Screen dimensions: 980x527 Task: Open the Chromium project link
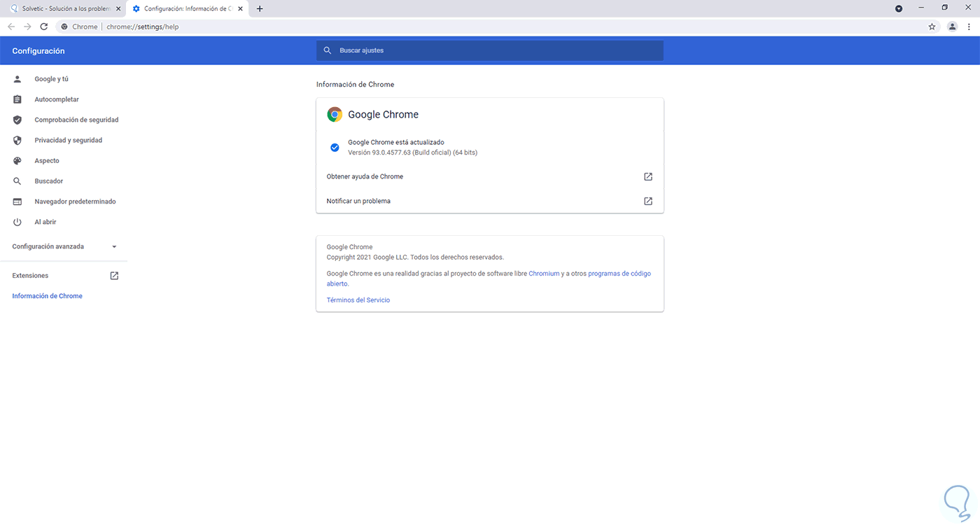pos(544,274)
